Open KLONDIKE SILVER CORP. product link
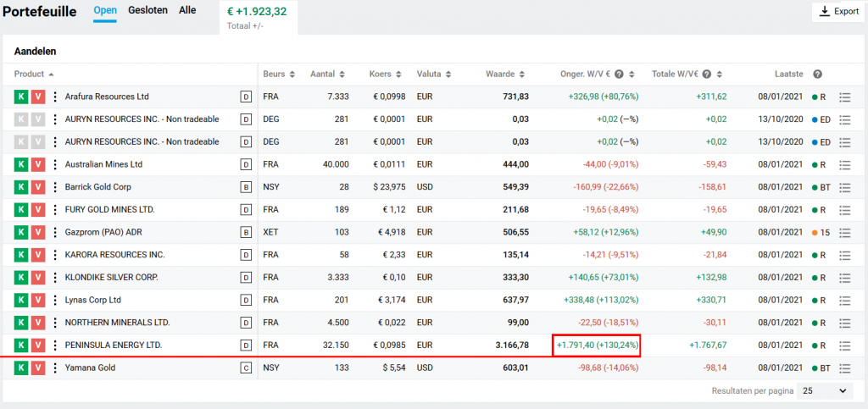 [x=111, y=278]
